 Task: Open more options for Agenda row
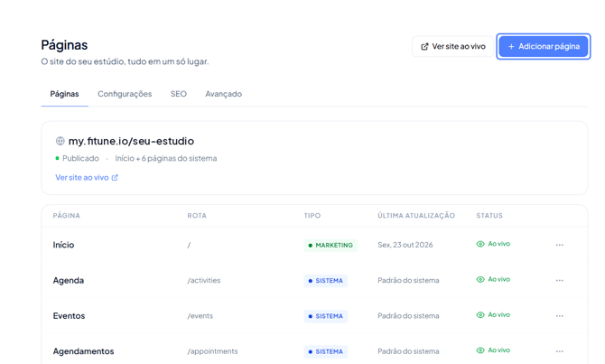point(560,281)
